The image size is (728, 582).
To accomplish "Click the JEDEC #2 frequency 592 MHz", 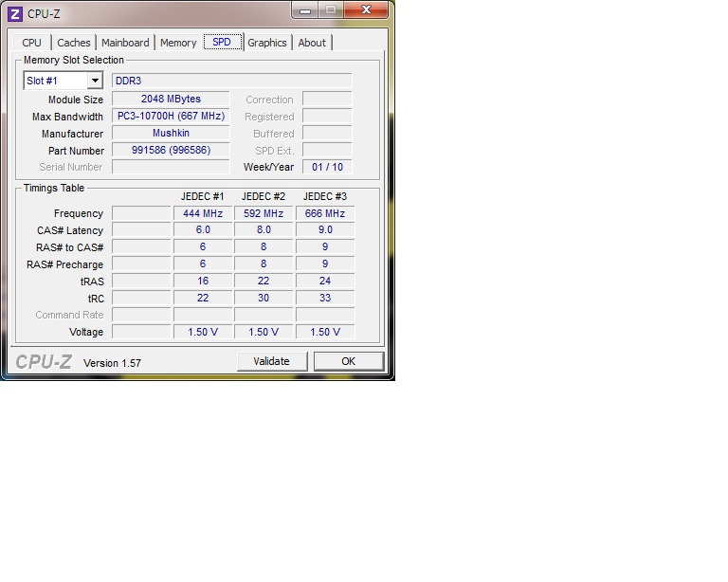I will point(264,213).
